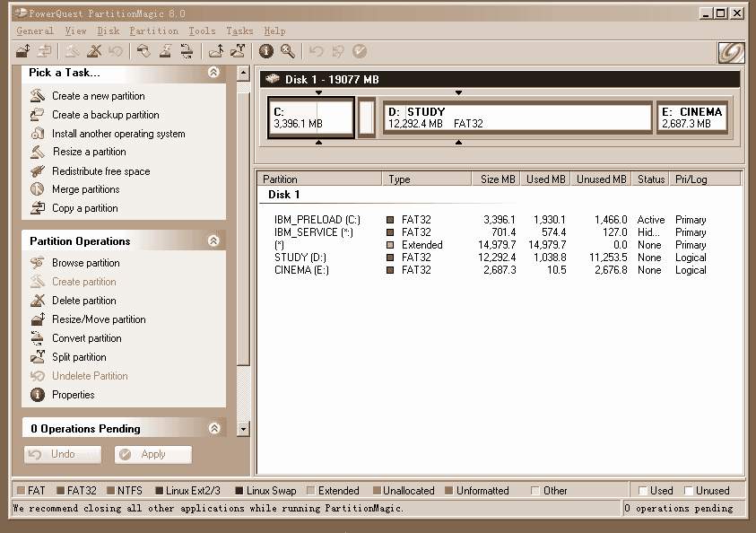Click the PowerQuest logo icon beside the toolbar

[x=731, y=52]
